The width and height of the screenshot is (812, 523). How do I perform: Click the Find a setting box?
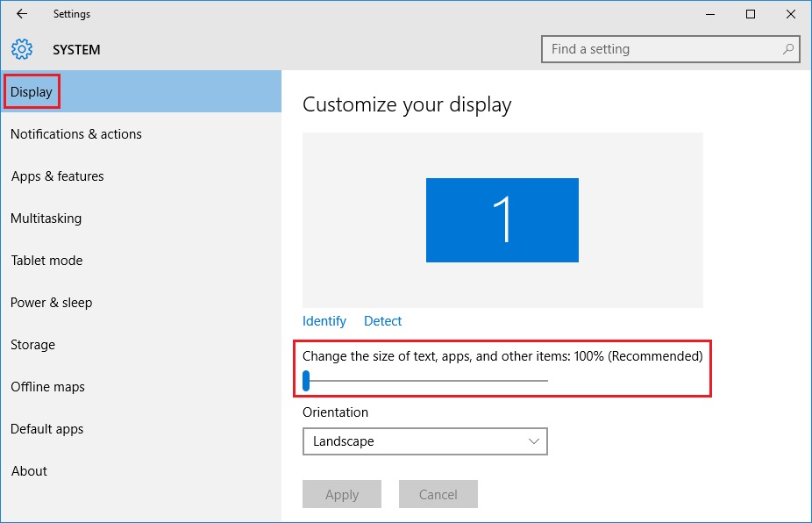[671, 49]
